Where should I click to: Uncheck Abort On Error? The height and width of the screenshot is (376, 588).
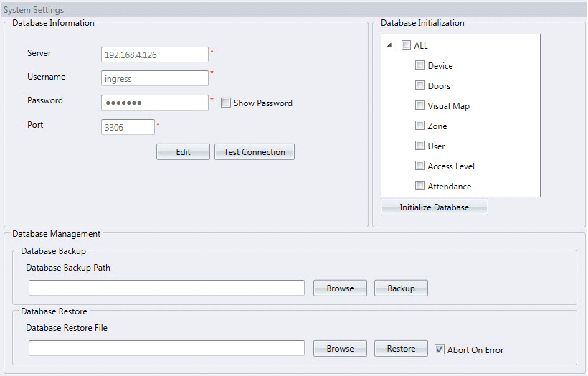pos(440,349)
